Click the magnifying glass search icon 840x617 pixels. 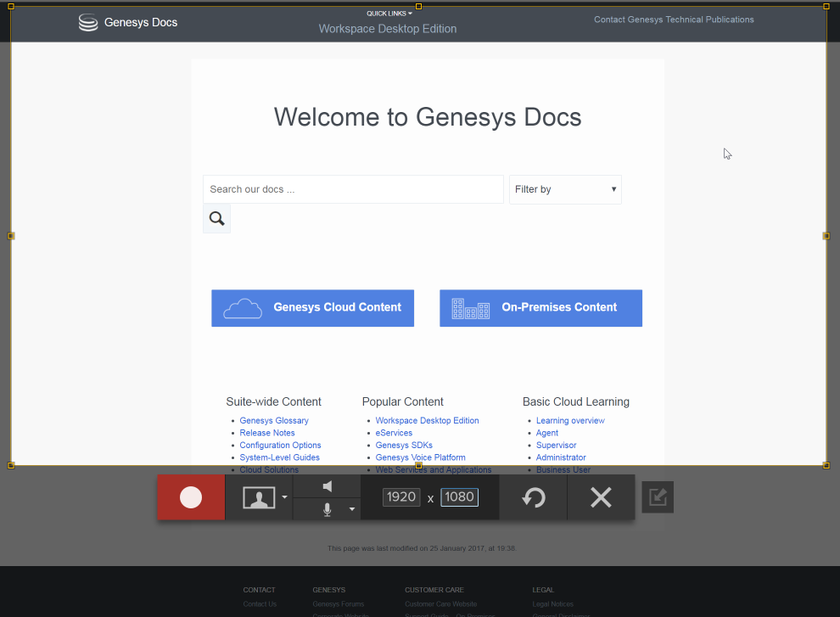[216, 219]
